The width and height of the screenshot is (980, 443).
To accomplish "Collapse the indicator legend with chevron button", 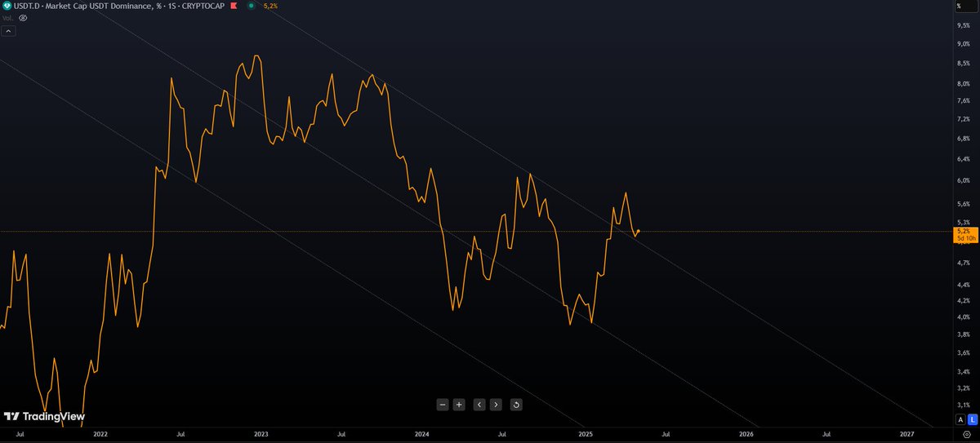I will coord(8,31).
